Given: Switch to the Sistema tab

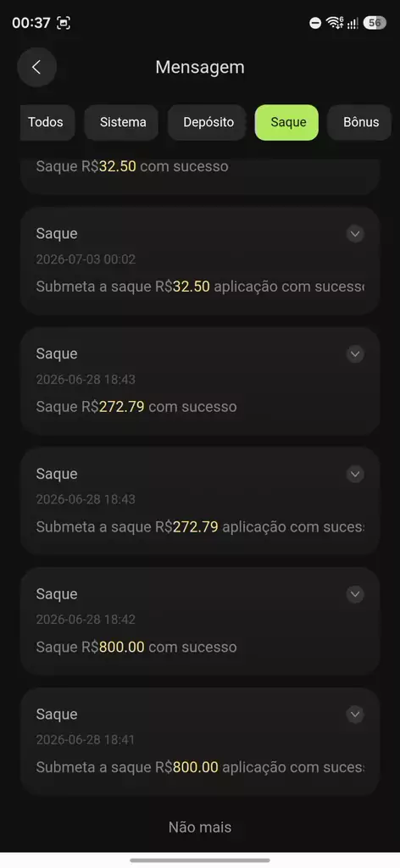Looking at the screenshot, I should click(x=123, y=122).
